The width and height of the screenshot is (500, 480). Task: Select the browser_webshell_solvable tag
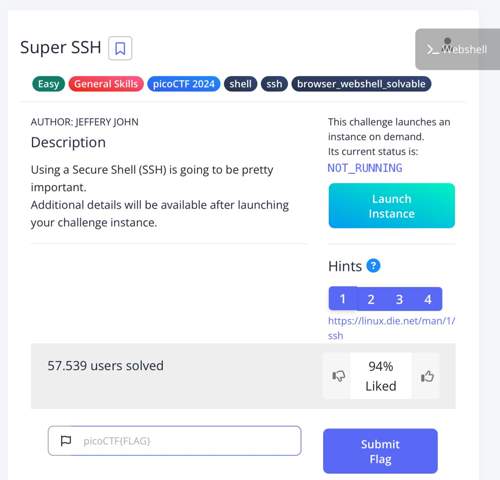[x=361, y=84]
